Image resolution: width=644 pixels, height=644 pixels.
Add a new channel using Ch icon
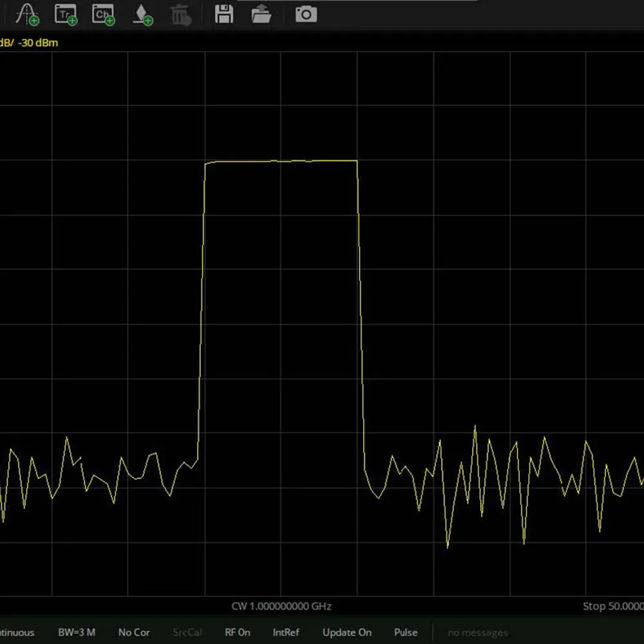coord(103,14)
